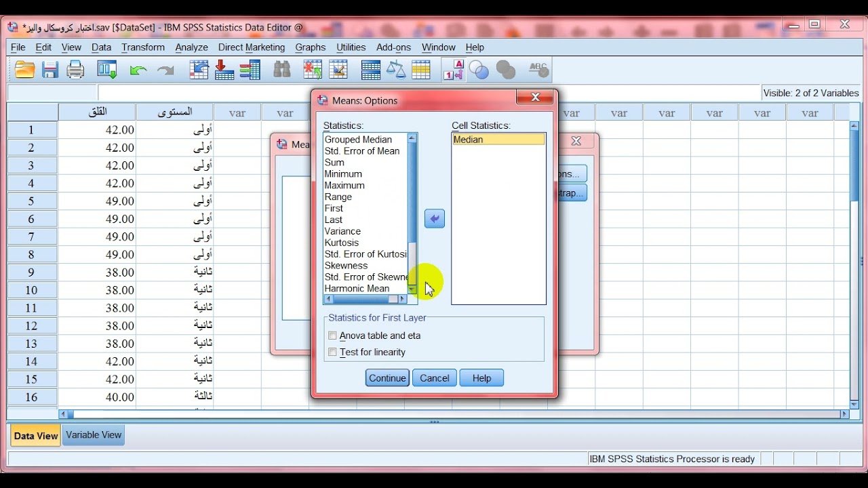
Task: Select Range in Statistics list
Action: click(338, 197)
